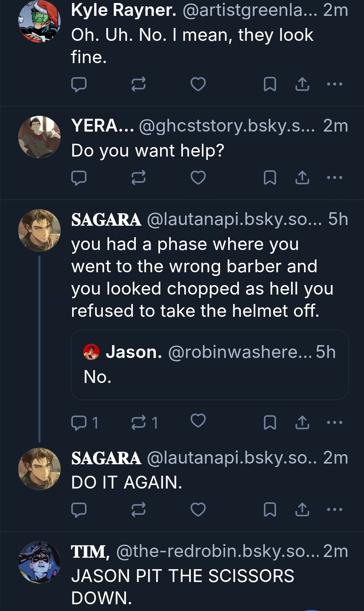Open YERA's profile avatar
The image size is (364, 611).
coord(39,137)
